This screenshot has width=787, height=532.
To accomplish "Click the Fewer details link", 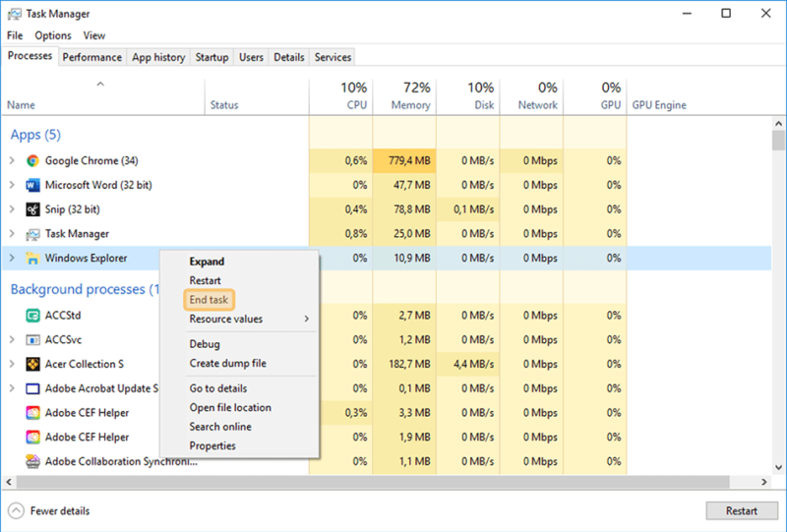I will point(60,511).
